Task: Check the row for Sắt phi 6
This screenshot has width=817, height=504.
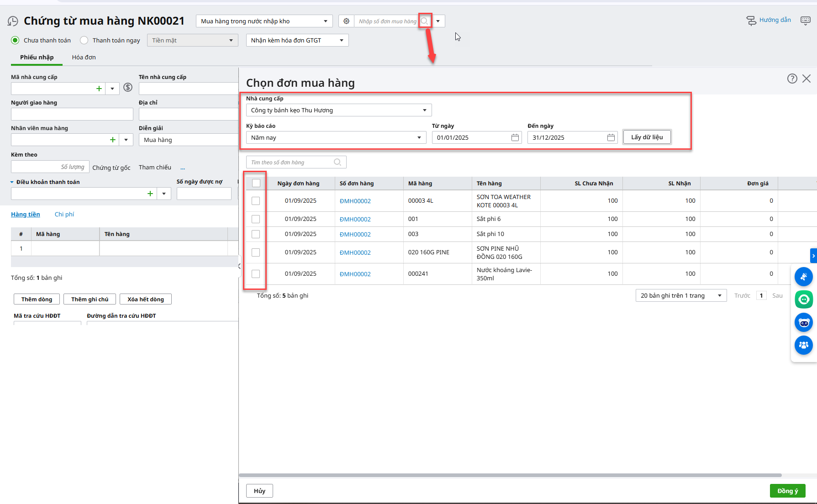Action: click(256, 219)
